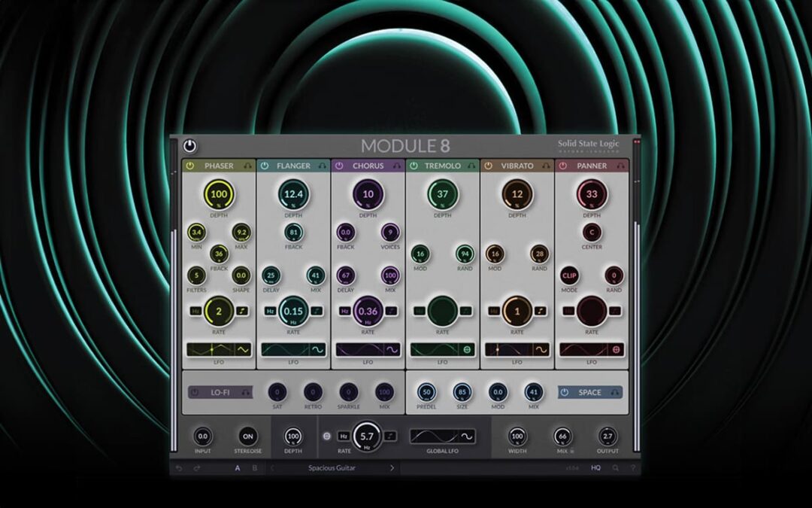Select the Phaser rate note sync icon
The width and height of the screenshot is (812, 508).
[x=242, y=311]
